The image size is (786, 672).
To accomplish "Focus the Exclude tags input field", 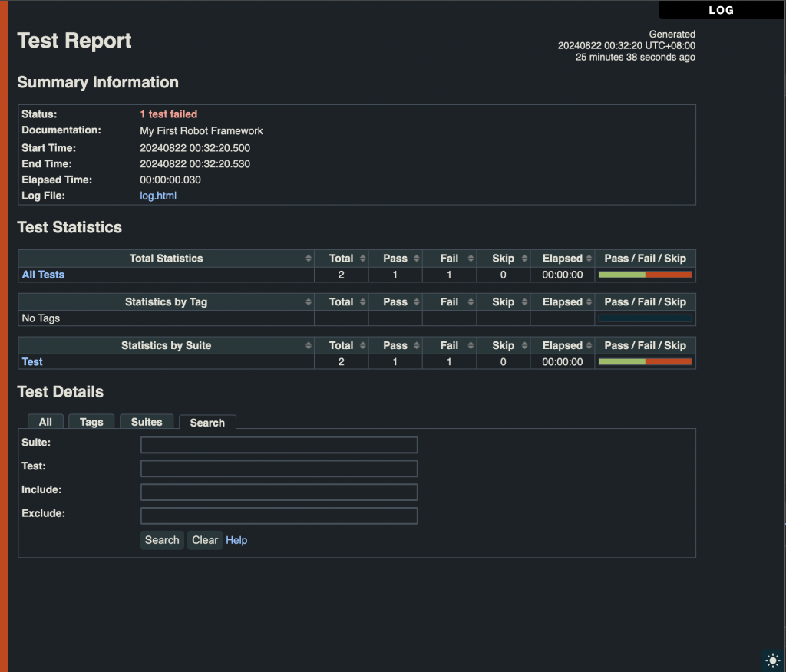I will [279, 516].
